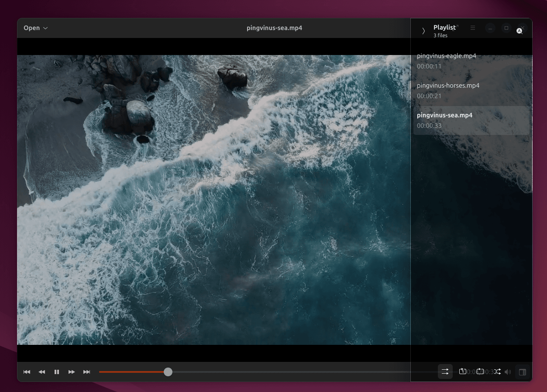
Task: Toggle repeat-one track mode
Action: pyautogui.click(x=462, y=372)
